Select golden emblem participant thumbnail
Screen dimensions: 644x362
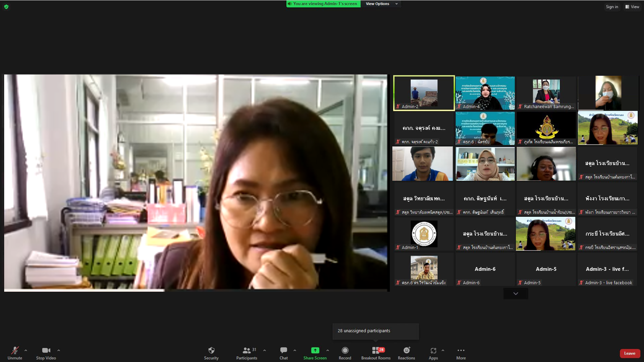[x=546, y=128]
